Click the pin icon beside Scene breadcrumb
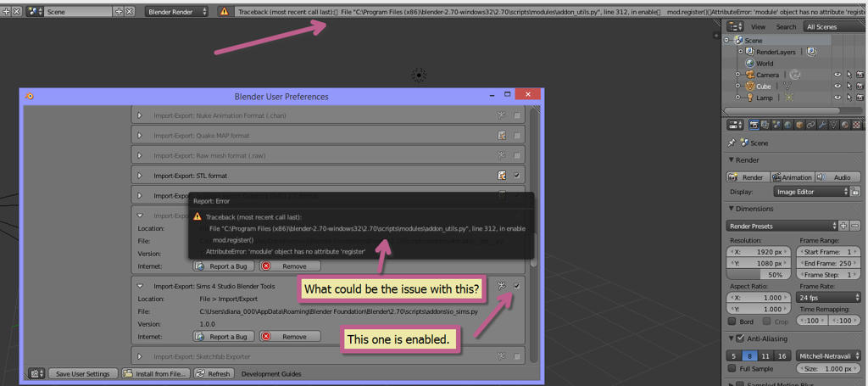 coord(732,143)
